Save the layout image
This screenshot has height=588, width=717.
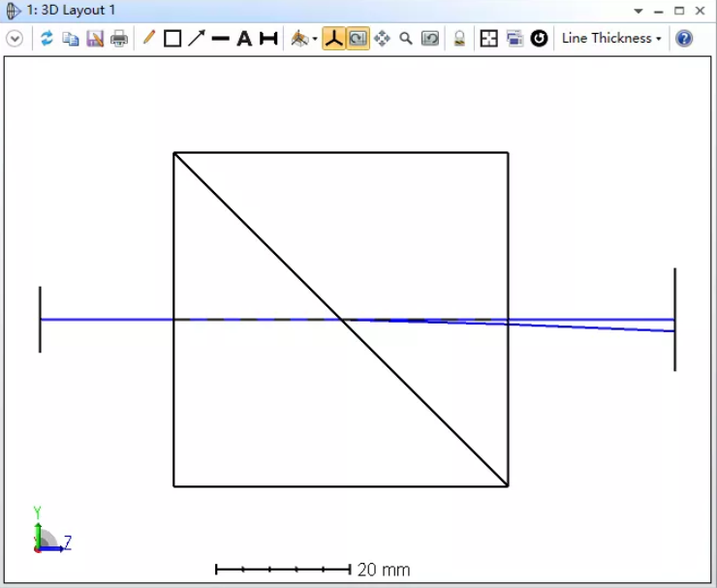[95, 39]
